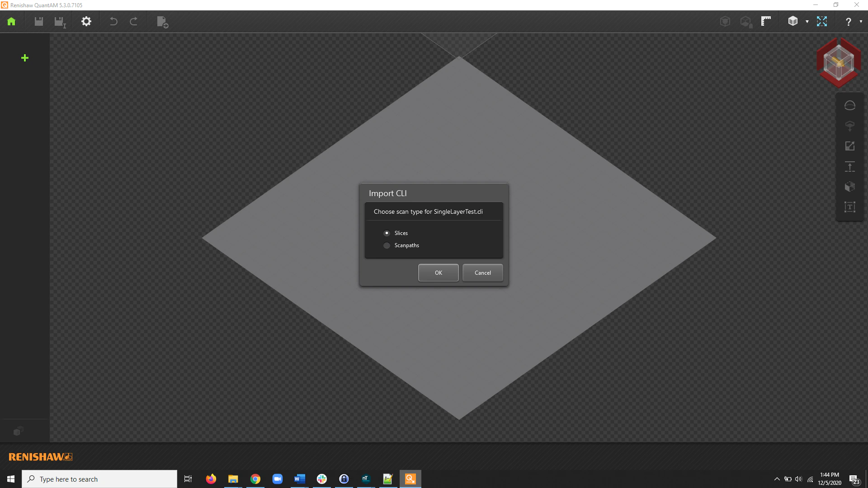
Task: Click the export file icon
Action: (x=162, y=22)
